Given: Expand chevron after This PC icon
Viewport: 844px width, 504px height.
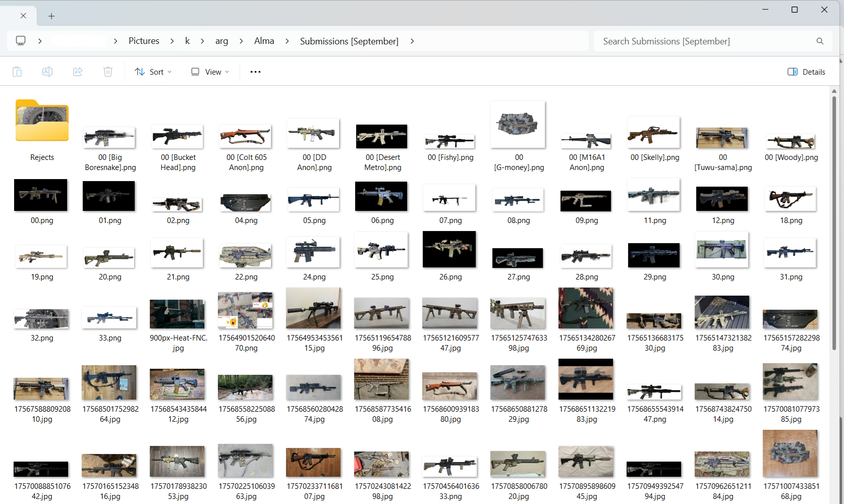Looking at the screenshot, I should [x=40, y=41].
